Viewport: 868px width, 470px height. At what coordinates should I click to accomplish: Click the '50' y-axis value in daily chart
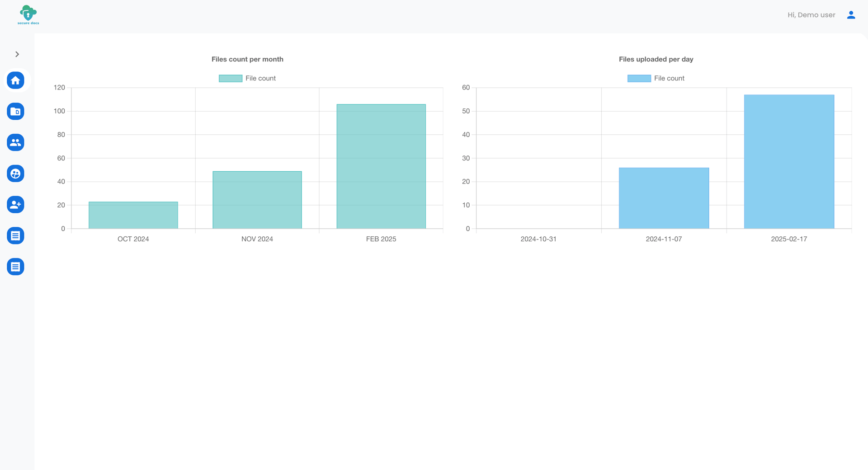pyautogui.click(x=466, y=111)
